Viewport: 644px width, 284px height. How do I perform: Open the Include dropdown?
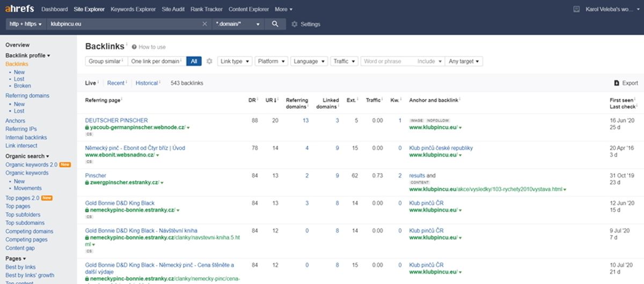(429, 62)
